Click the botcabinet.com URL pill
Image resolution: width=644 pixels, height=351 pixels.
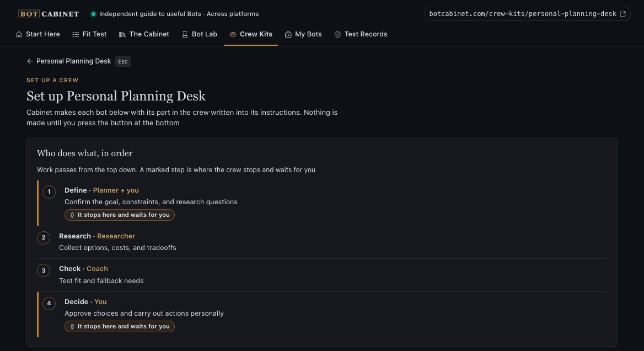coord(527,14)
